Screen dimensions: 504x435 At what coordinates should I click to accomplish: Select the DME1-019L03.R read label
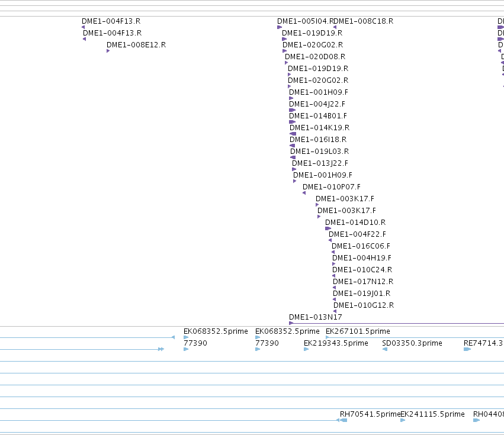[319, 152]
